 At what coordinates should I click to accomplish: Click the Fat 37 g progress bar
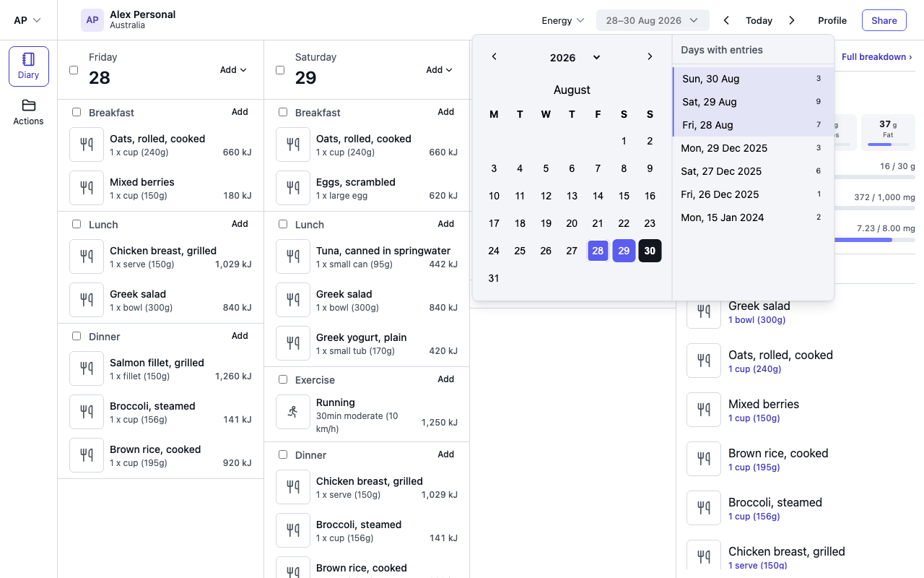click(888, 144)
